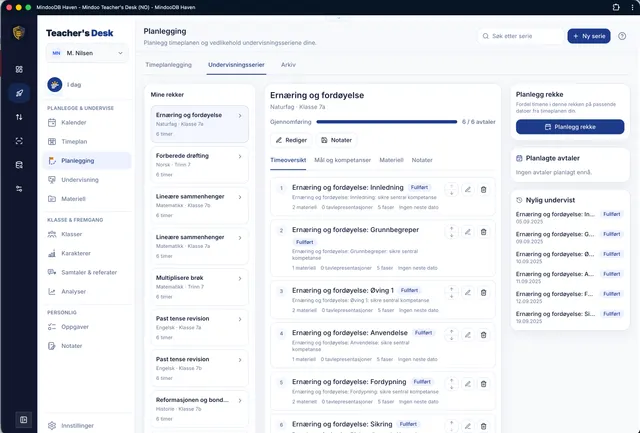Delete lesson Øving 1 with trash icon
Image resolution: width=640 pixels, height=433 pixels.
tap(483, 292)
